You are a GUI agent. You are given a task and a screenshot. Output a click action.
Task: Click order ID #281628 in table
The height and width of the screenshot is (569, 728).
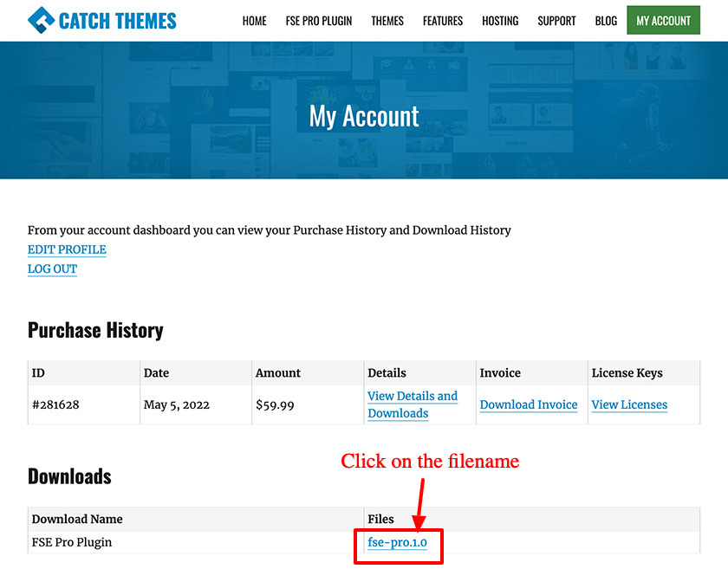click(x=55, y=404)
